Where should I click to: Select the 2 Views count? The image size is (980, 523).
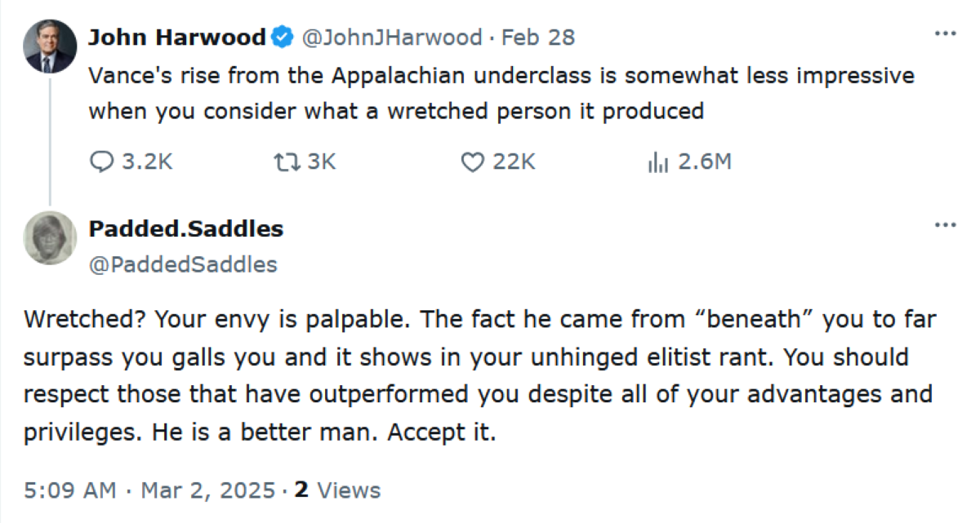[x=337, y=490]
